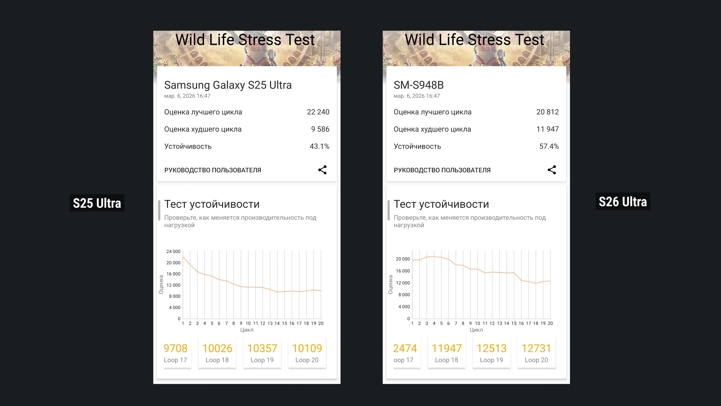Click the stability value 57.4%
The height and width of the screenshot is (406, 721).
pyautogui.click(x=549, y=146)
